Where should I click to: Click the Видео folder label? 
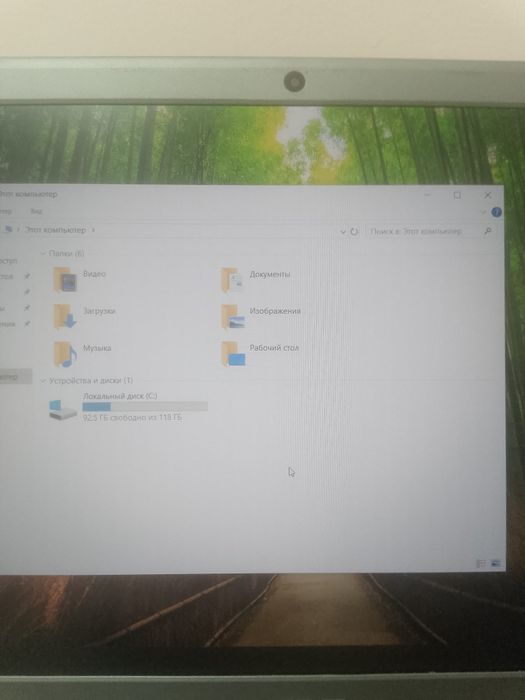pos(94,274)
